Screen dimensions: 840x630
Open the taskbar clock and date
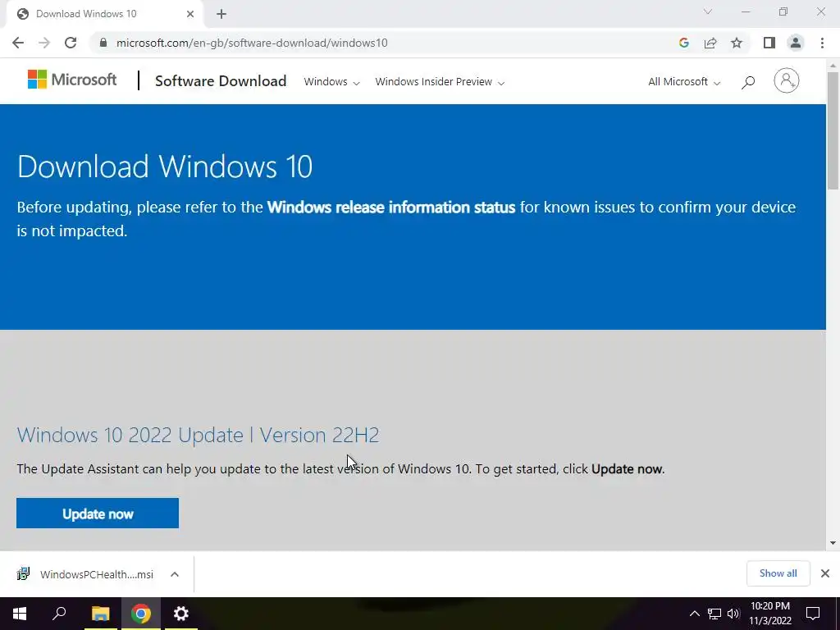tap(769, 614)
